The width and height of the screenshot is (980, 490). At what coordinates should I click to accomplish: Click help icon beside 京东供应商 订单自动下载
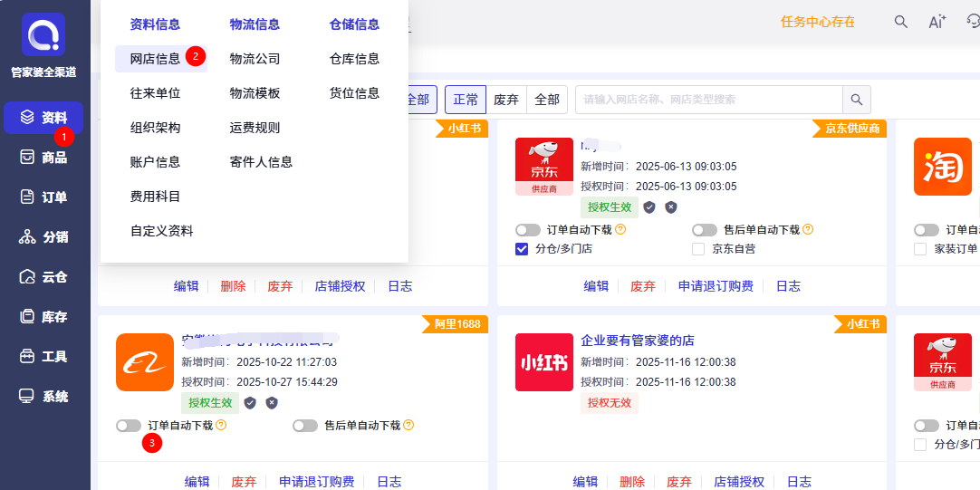coord(620,229)
